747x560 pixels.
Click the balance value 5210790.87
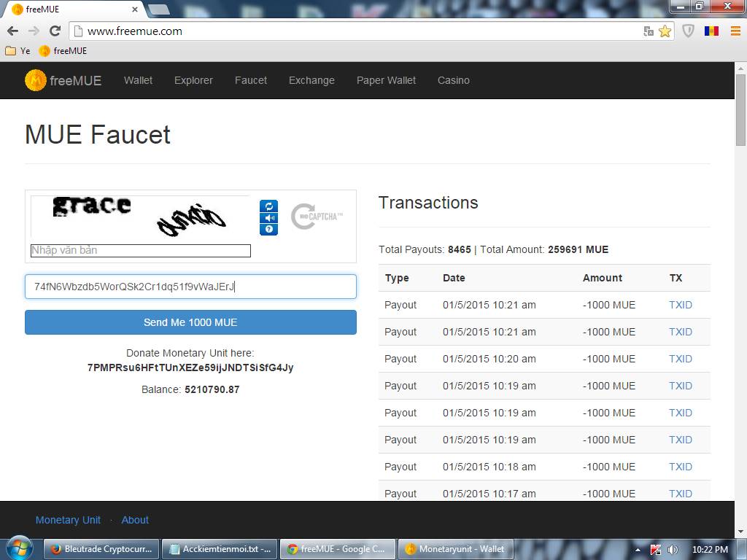[x=212, y=389]
